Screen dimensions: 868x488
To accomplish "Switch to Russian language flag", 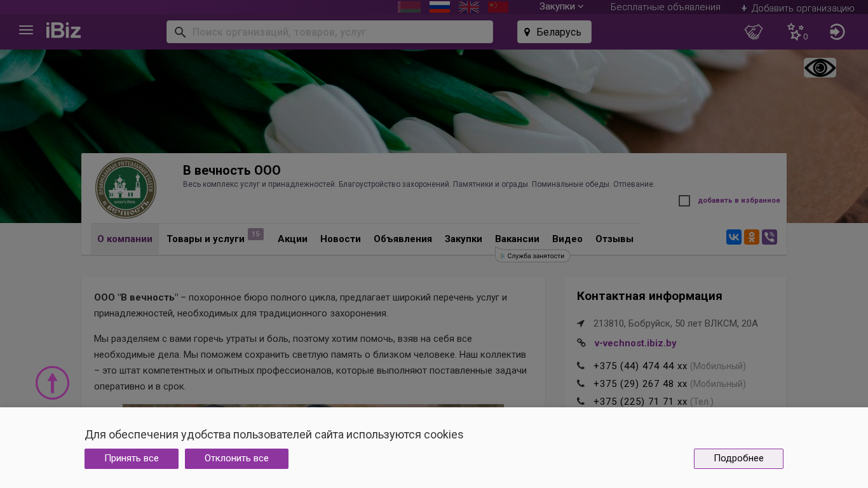I will click(x=440, y=7).
